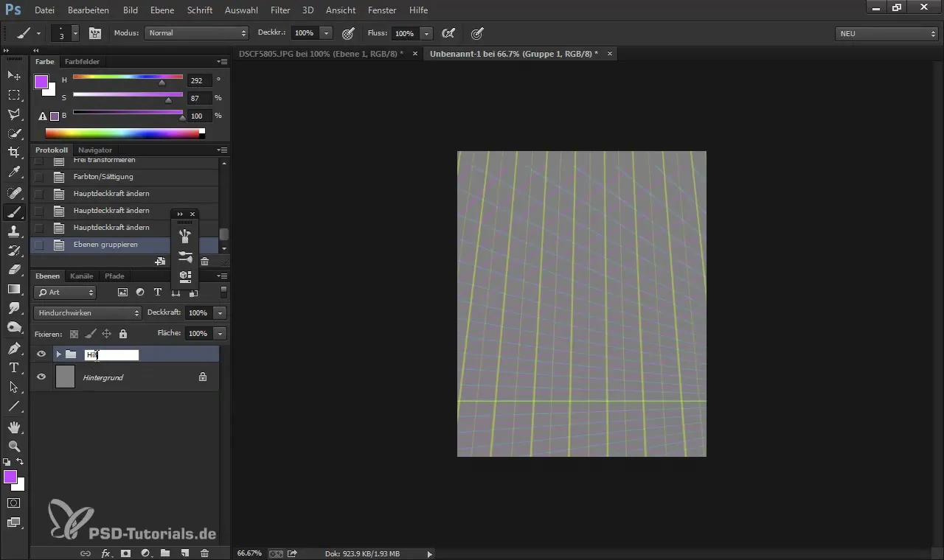Toggle lock transparent pixels
Image resolution: width=944 pixels, height=560 pixels.
(74, 334)
